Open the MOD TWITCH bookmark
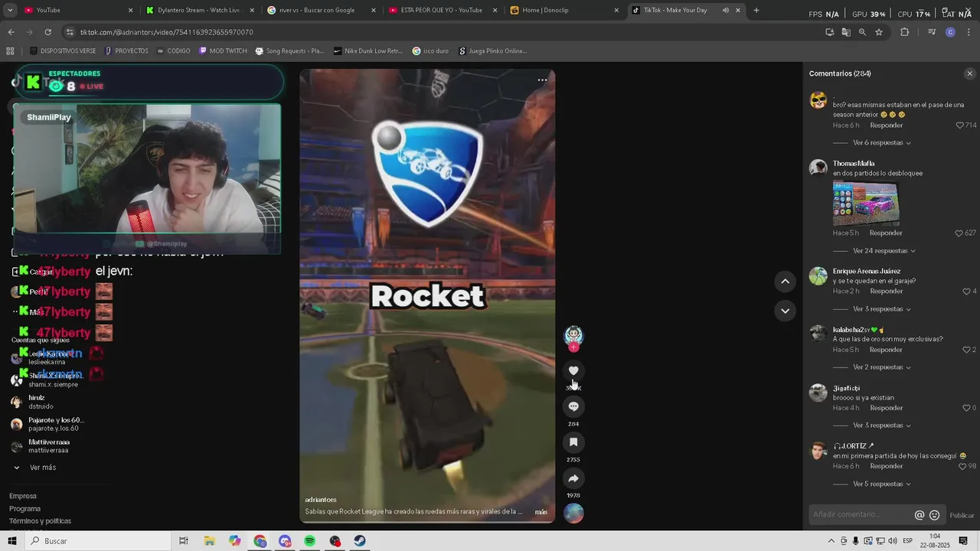This screenshot has height=551, width=980. pyautogui.click(x=223, y=51)
